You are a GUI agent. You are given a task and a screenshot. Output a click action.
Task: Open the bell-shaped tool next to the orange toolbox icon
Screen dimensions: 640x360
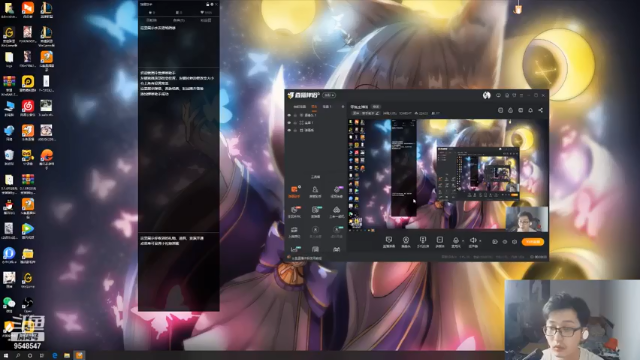point(315,191)
